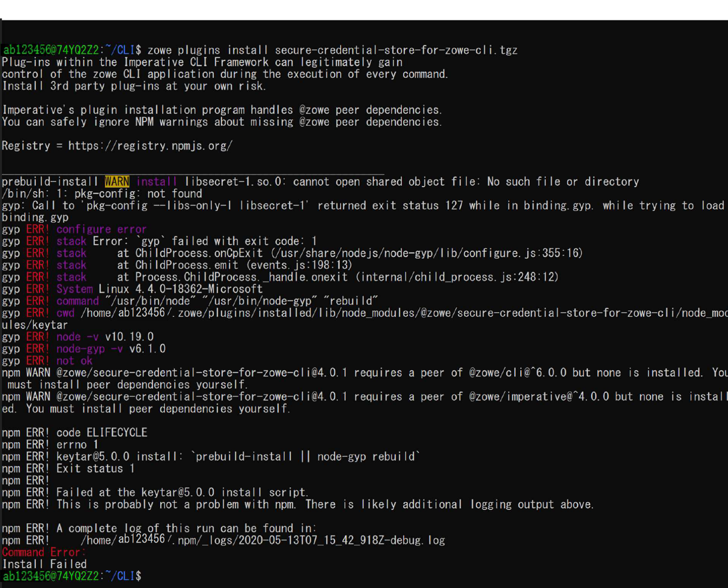The height and width of the screenshot is (588, 728).
Task: Click "Imperative's plugin installation program handles" line
Action: tap(222, 110)
